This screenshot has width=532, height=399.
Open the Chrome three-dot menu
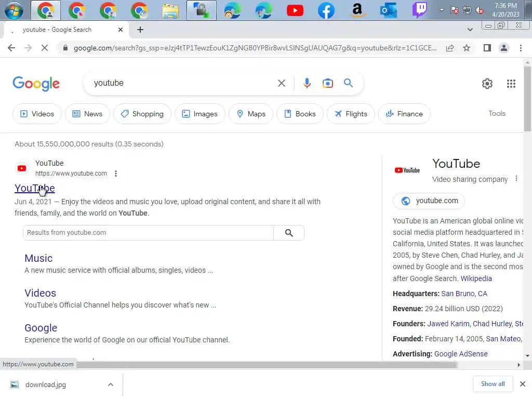(x=521, y=48)
